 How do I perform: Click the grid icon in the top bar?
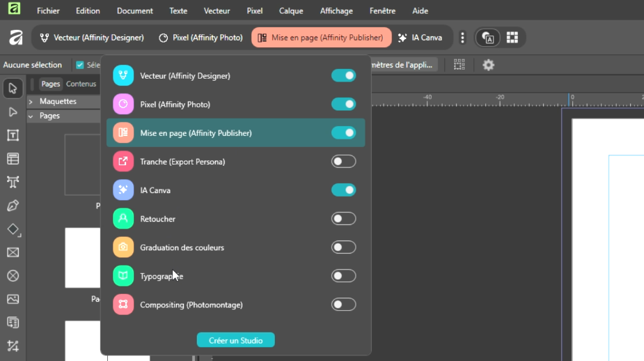512,38
